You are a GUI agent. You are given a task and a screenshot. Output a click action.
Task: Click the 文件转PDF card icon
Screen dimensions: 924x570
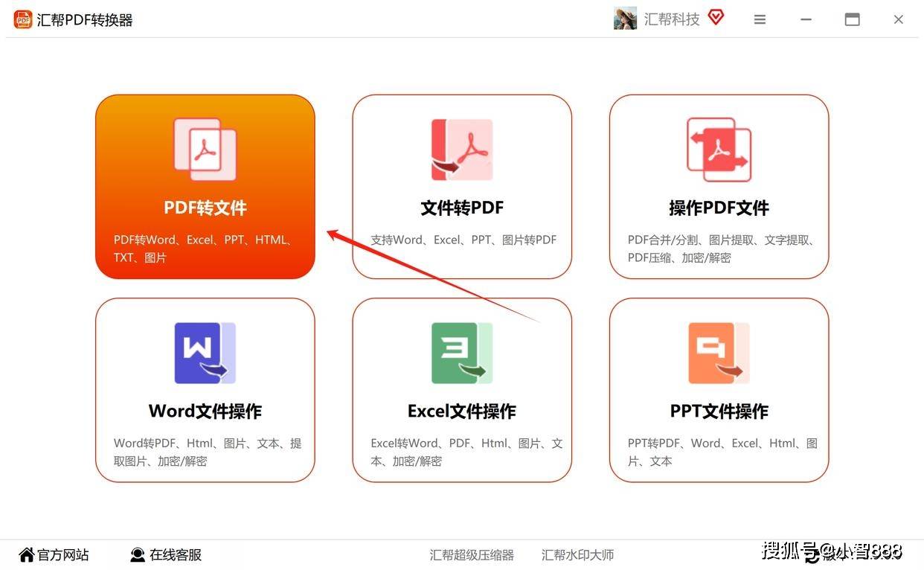(x=462, y=150)
